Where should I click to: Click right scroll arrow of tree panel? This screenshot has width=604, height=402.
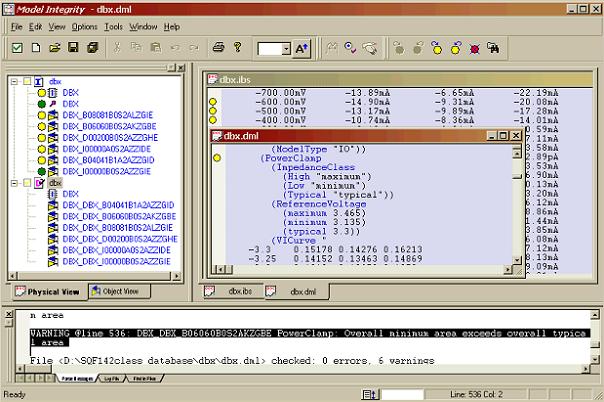tap(176, 276)
